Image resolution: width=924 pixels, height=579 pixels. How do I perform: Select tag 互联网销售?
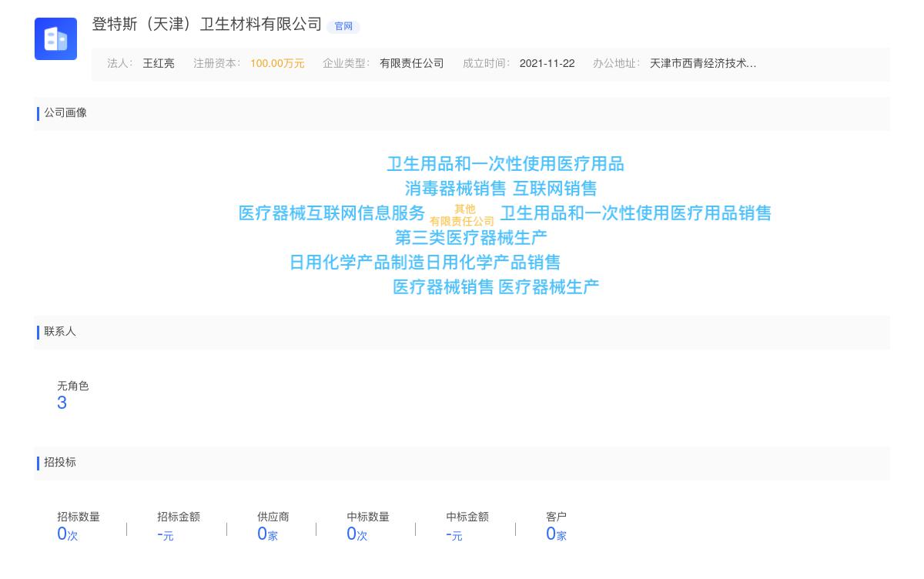555,189
